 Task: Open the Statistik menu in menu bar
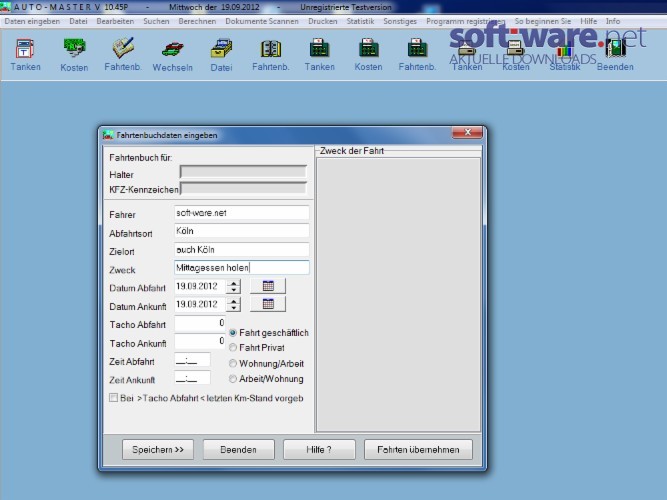[x=360, y=21]
